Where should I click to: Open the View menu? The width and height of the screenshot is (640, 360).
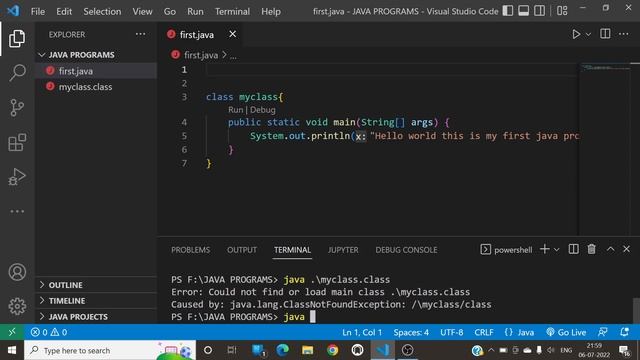[x=142, y=11]
